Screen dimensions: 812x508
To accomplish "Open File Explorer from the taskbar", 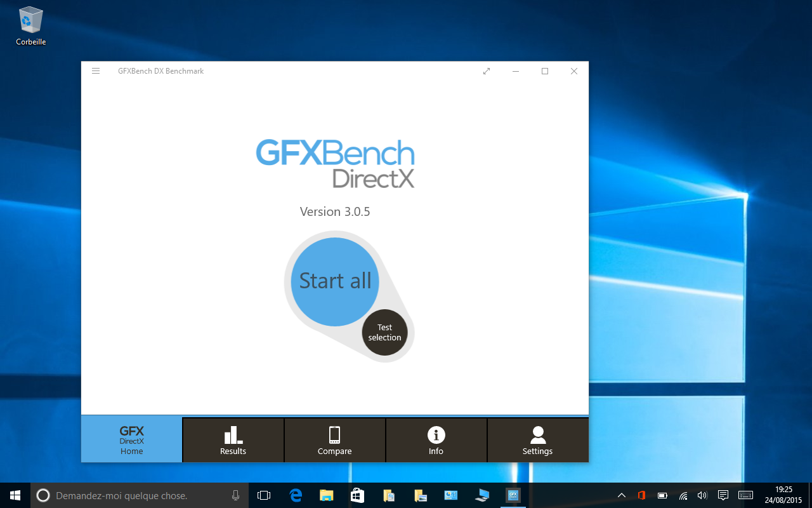I will (x=327, y=495).
